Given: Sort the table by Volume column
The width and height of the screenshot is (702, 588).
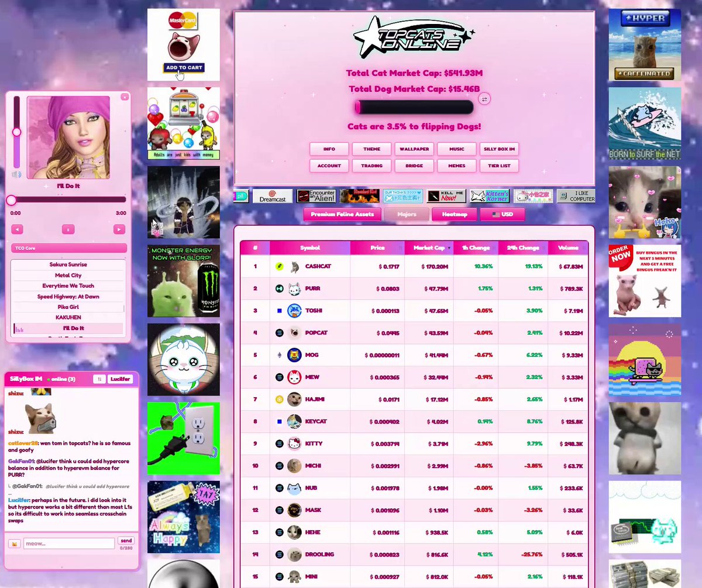Looking at the screenshot, I should [568, 248].
